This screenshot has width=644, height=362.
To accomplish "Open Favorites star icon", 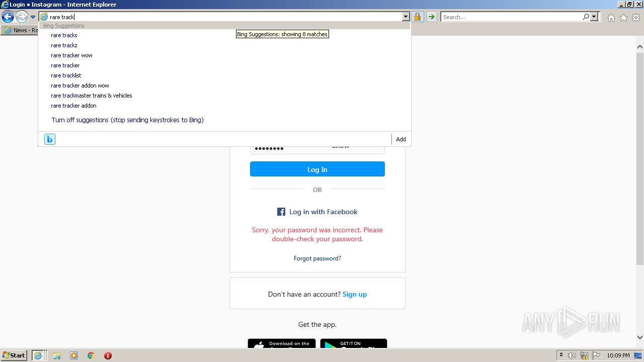I will pyautogui.click(x=623, y=18).
